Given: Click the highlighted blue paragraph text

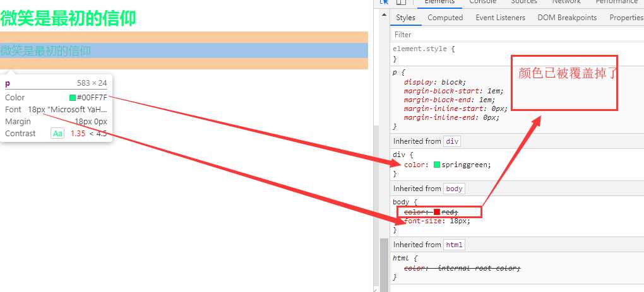Looking at the screenshot, I should (x=45, y=50).
